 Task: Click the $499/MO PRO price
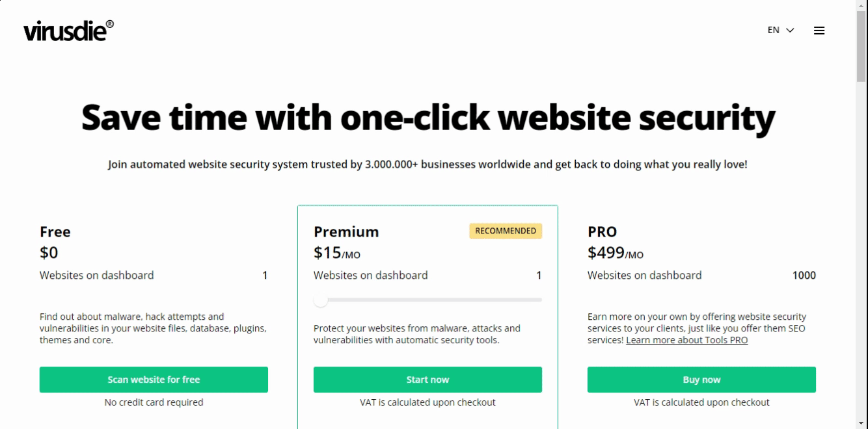(616, 253)
